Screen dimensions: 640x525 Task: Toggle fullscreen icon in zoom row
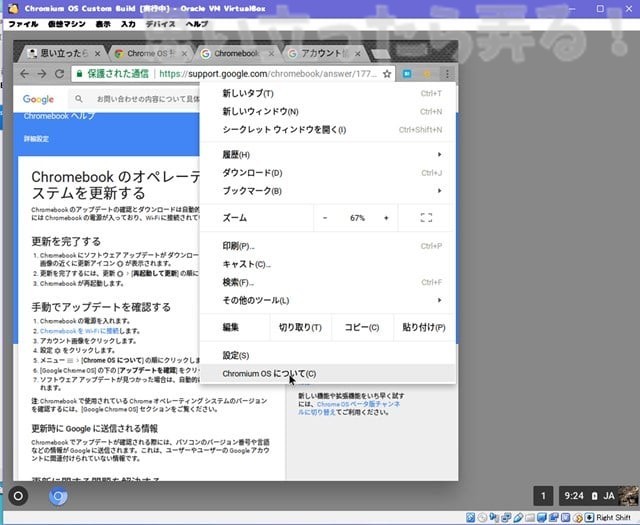click(426, 218)
